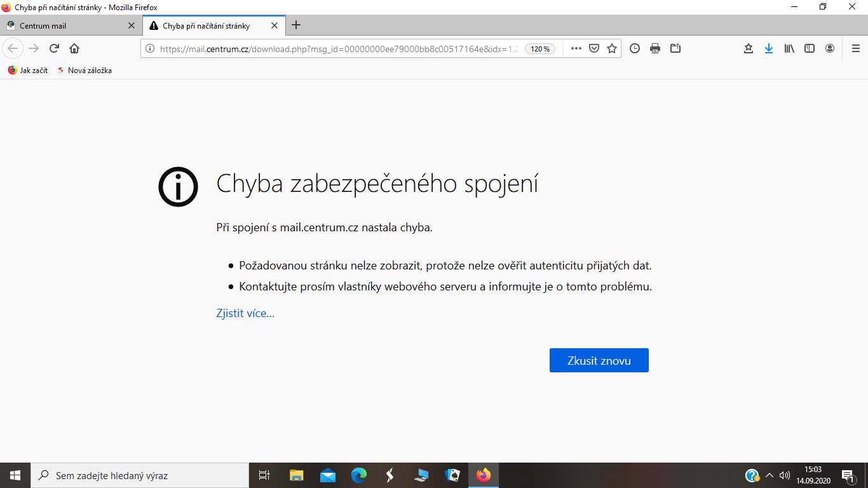Image resolution: width=868 pixels, height=488 pixels.
Task: Reload the current page
Action: point(54,48)
